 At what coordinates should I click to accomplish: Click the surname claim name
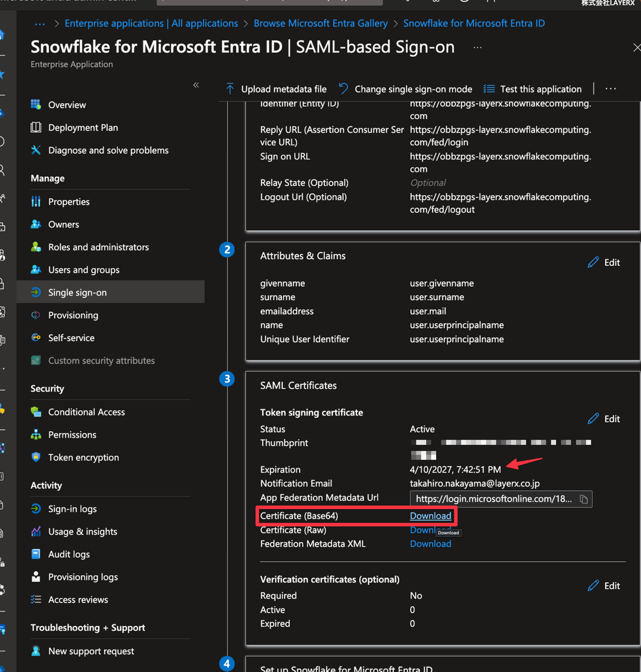click(278, 297)
